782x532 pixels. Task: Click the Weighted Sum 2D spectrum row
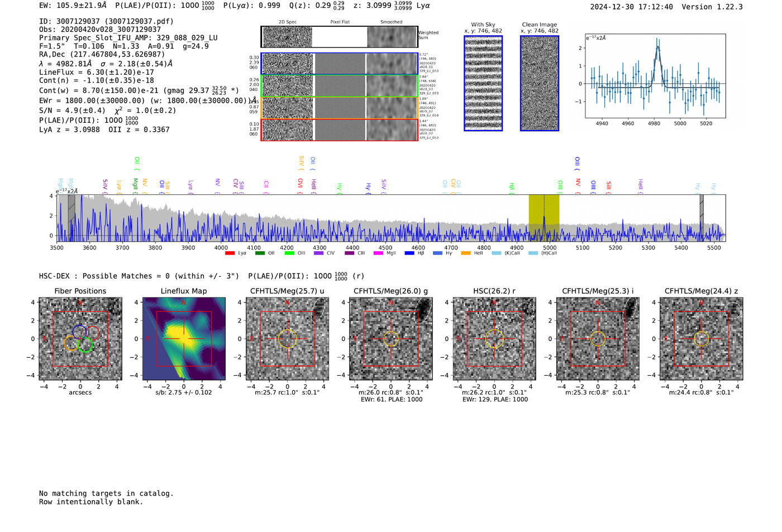click(x=339, y=37)
